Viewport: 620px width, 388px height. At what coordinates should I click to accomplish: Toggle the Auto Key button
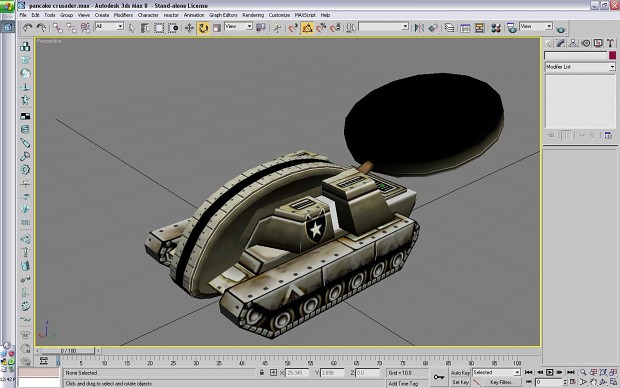(460, 373)
